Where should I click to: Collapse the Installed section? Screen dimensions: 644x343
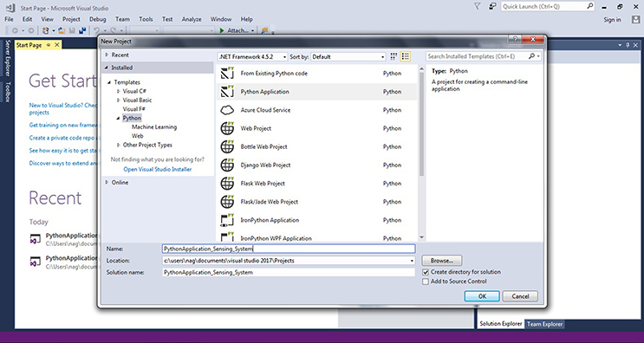pyautogui.click(x=107, y=68)
